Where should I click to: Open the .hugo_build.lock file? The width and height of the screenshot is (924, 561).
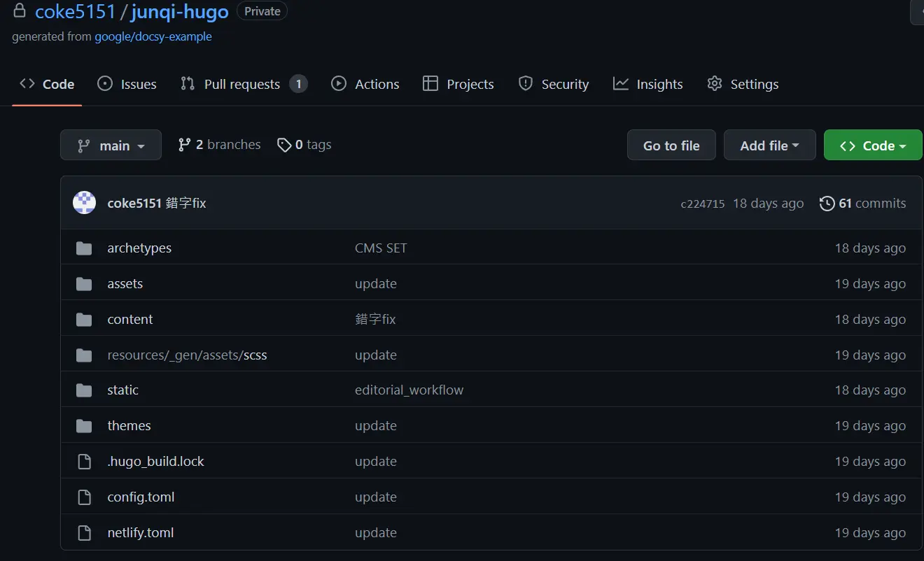pyautogui.click(x=155, y=462)
